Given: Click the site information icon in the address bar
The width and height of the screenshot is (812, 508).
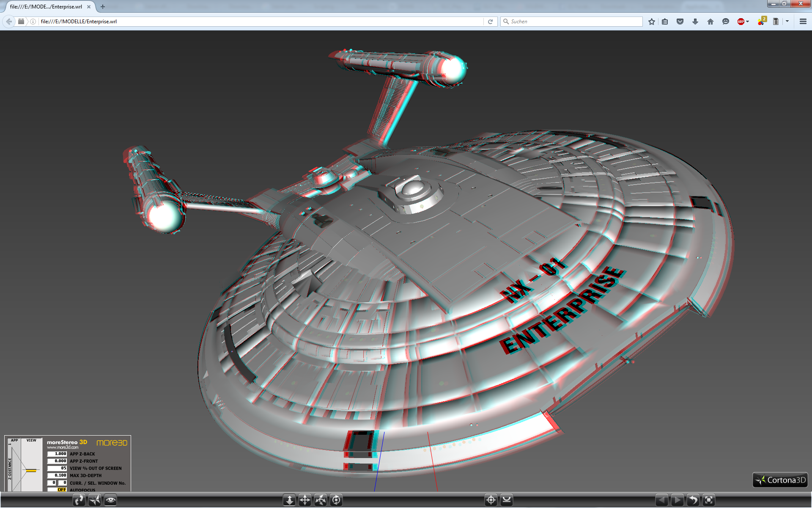Looking at the screenshot, I should (x=33, y=22).
